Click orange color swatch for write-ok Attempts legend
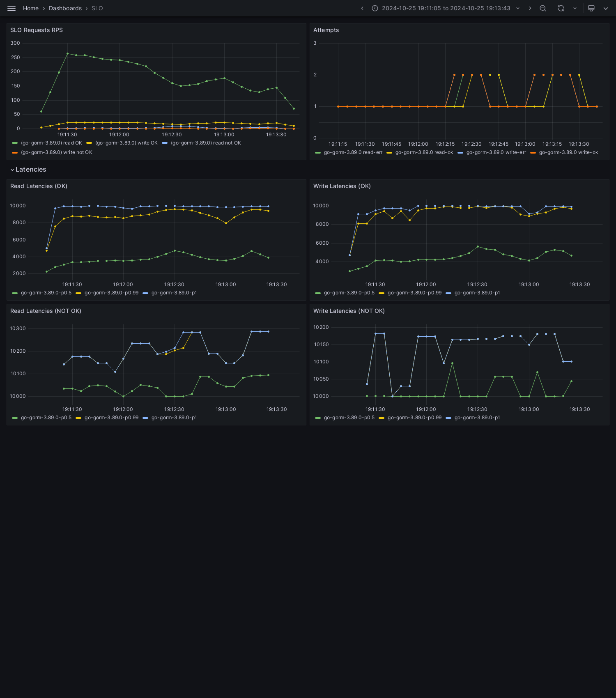The height and width of the screenshot is (698, 616). coord(533,152)
